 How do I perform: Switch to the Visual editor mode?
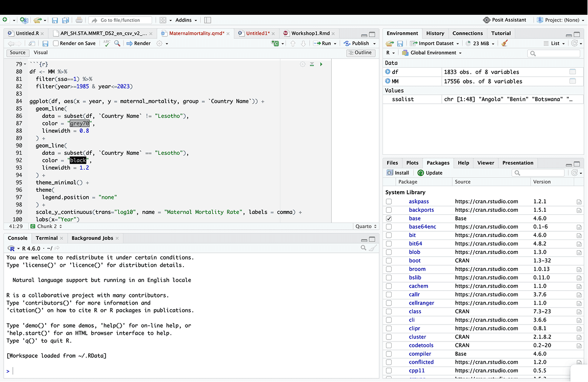[x=40, y=53]
